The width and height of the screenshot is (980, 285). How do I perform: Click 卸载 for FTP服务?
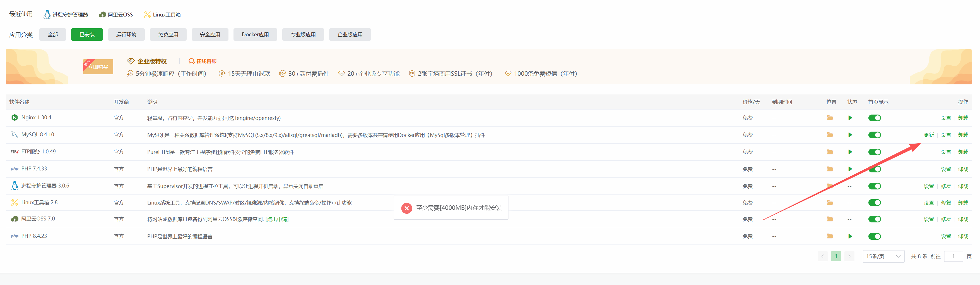[x=963, y=152]
